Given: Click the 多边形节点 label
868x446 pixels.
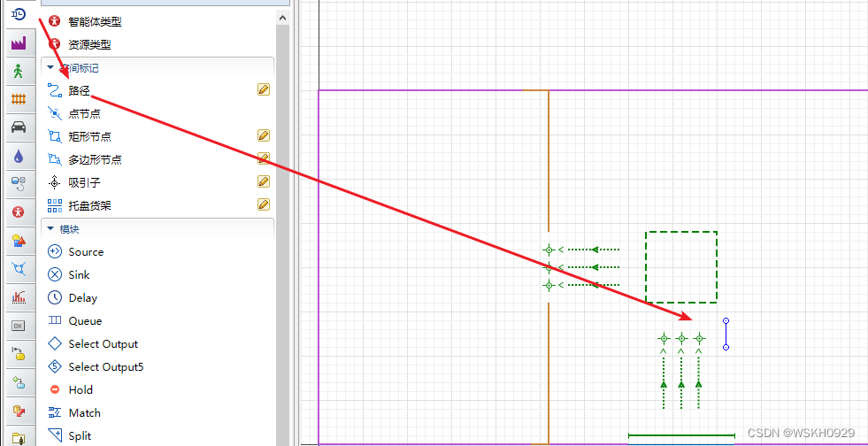Looking at the screenshot, I should (x=96, y=160).
